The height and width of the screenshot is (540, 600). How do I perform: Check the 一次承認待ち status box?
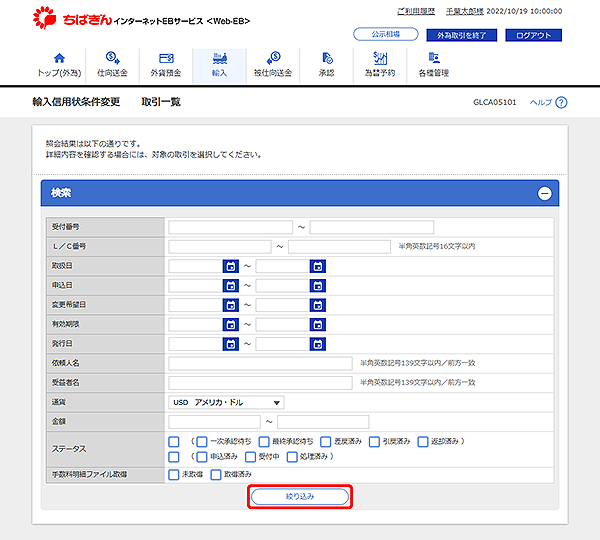pos(202,442)
